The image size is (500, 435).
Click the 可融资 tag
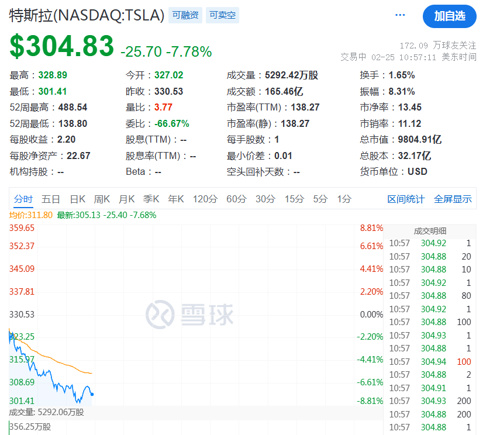tap(185, 15)
